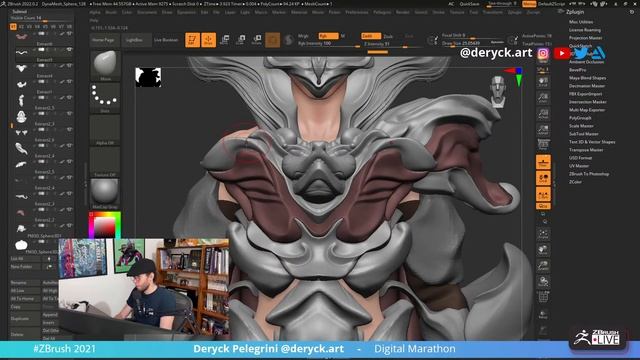Viewport: 640px width, 360px height.
Task: Click the Rotate view icon on right shelf
Action: 543,281
